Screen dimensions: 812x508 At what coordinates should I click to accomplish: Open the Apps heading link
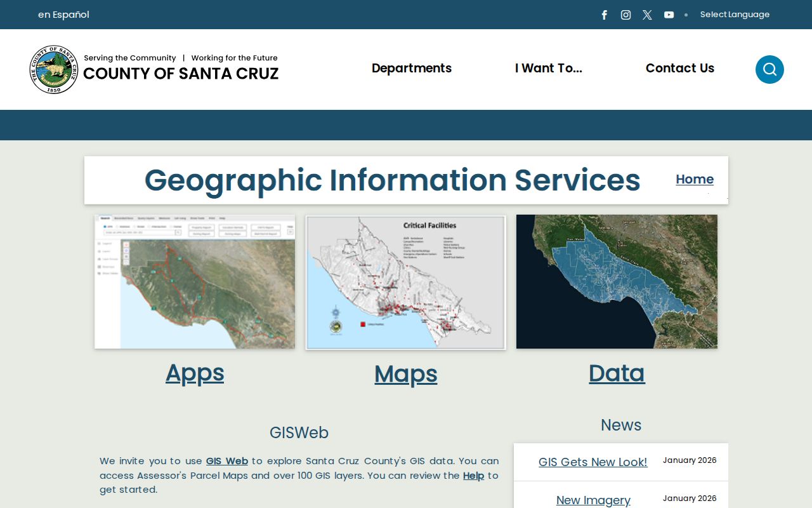click(x=195, y=373)
